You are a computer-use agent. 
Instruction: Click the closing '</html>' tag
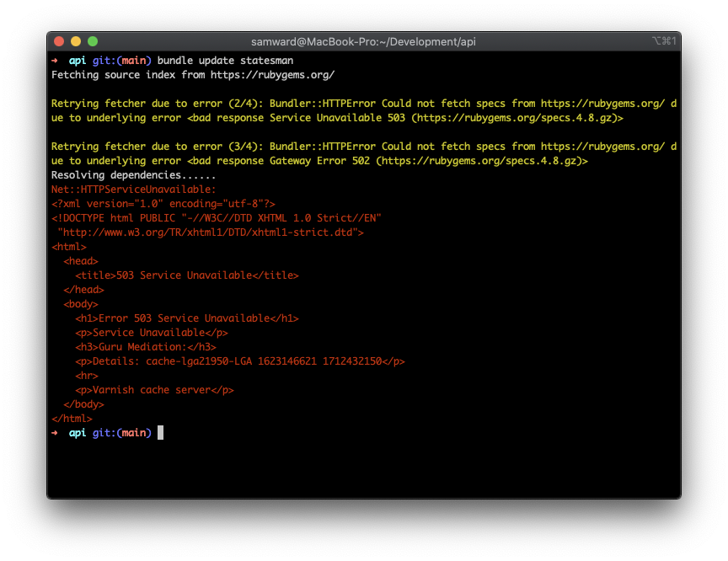(x=72, y=419)
